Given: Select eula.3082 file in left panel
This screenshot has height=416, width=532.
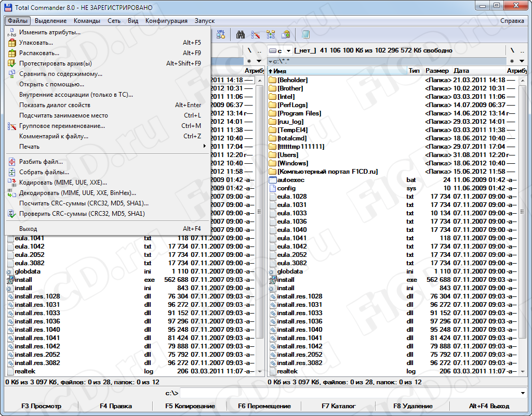Looking at the screenshot, I should 30,263.
